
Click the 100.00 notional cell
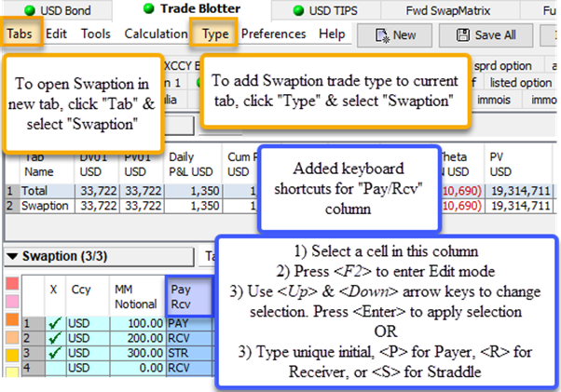[x=138, y=323]
